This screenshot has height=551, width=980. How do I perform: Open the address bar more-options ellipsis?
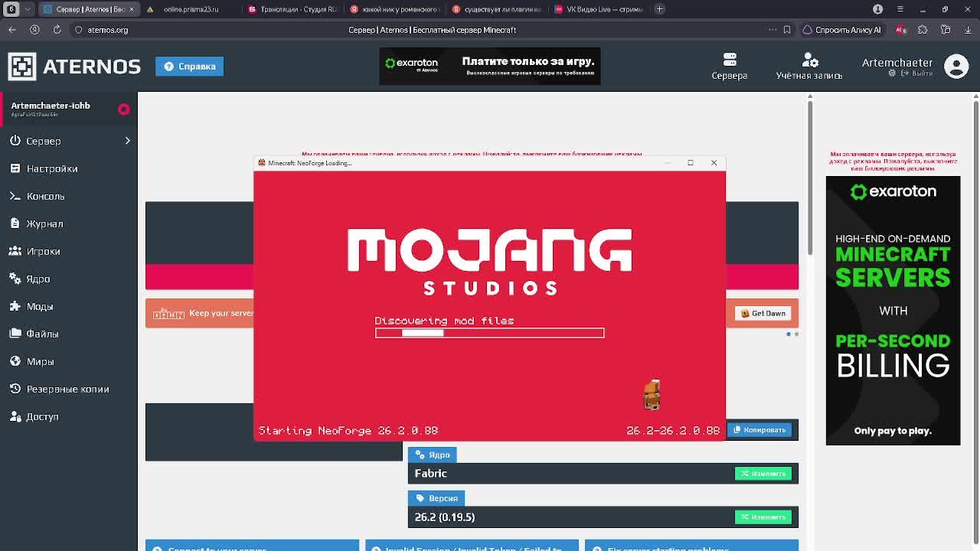click(x=772, y=30)
